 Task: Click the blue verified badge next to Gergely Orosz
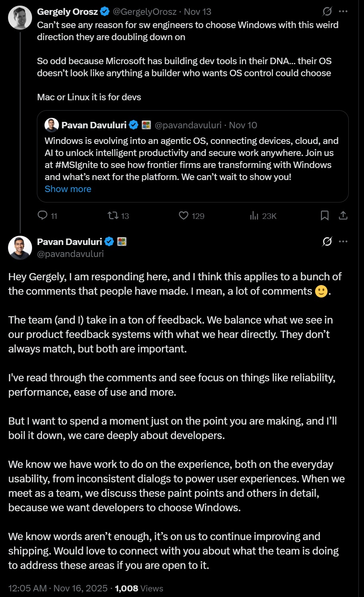pyautogui.click(x=105, y=12)
